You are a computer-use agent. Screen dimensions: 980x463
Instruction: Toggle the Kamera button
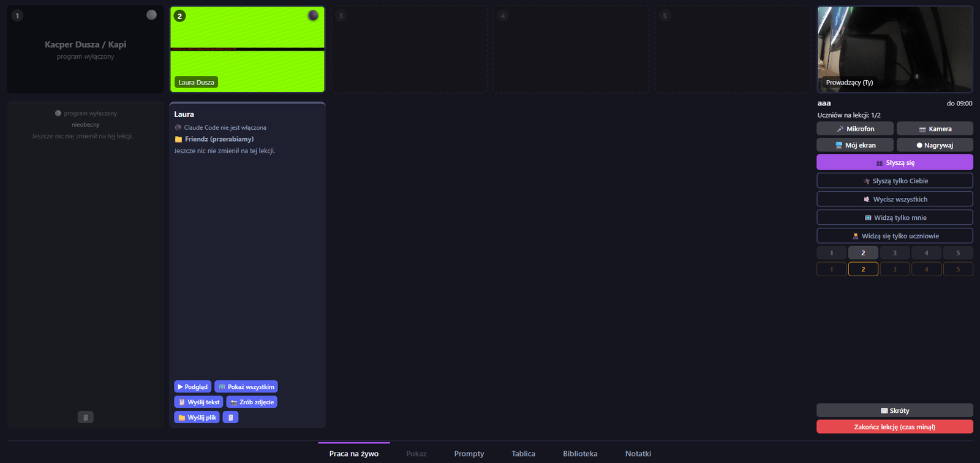[935, 129]
